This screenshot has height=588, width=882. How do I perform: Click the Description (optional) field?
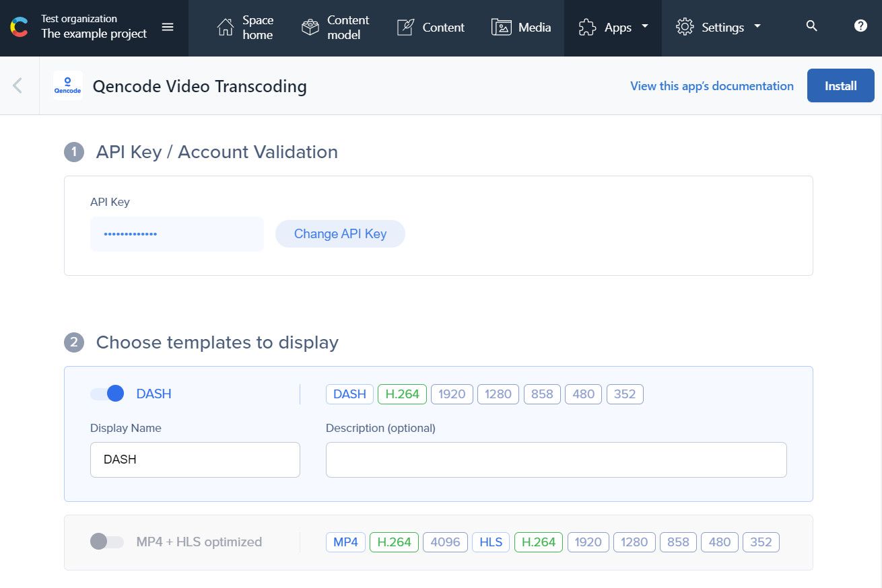tap(556, 460)
